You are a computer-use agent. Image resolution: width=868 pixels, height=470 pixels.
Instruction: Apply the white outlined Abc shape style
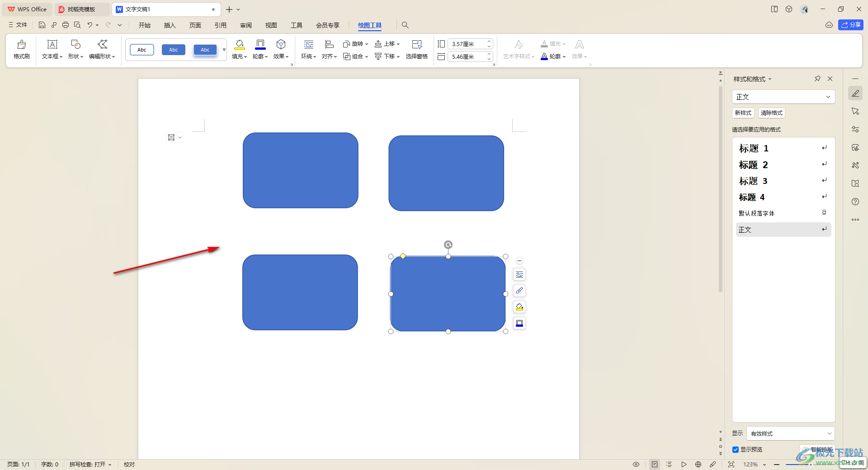pyautogui.click(x=142, y=50)
